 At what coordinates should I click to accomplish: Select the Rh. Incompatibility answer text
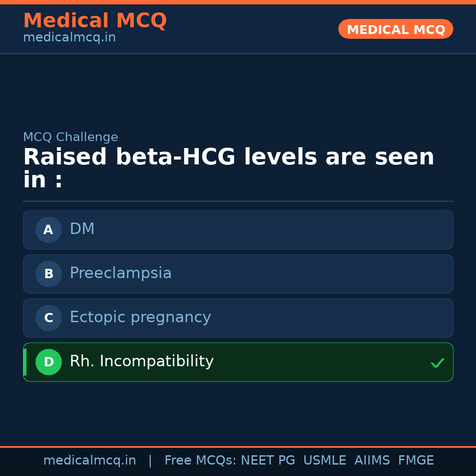141,361
